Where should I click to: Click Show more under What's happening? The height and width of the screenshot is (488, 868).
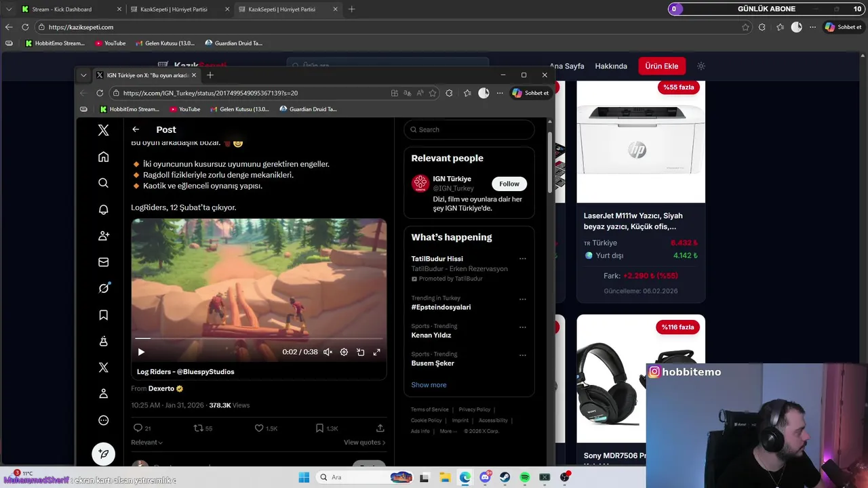[429, 385]
